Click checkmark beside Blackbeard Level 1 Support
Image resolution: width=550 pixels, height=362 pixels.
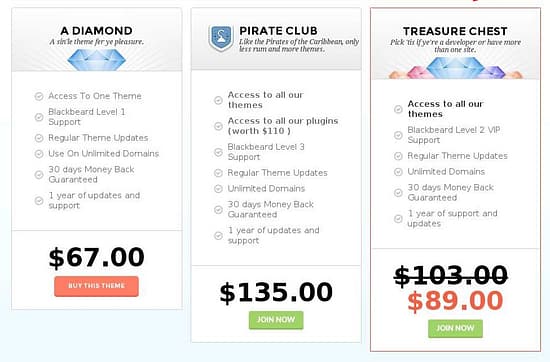[x=39, y=117]
